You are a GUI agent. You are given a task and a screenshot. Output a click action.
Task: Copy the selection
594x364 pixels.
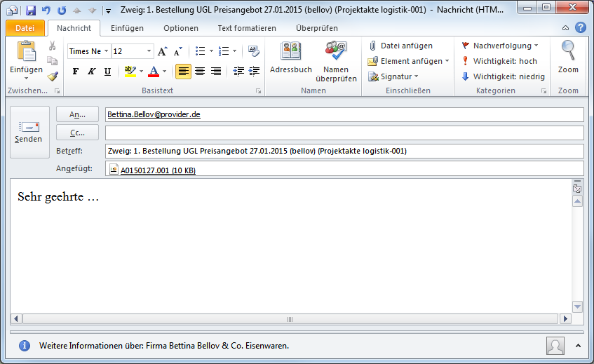(53, 60)
